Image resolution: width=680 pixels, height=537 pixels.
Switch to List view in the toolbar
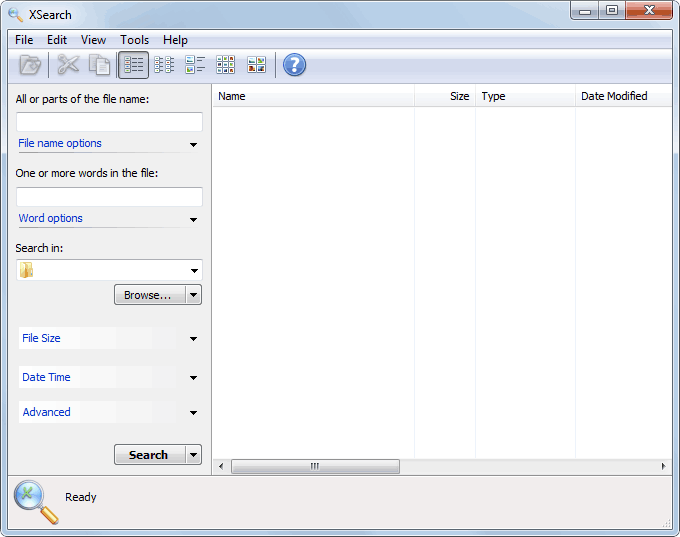click(x=164, y=66)
